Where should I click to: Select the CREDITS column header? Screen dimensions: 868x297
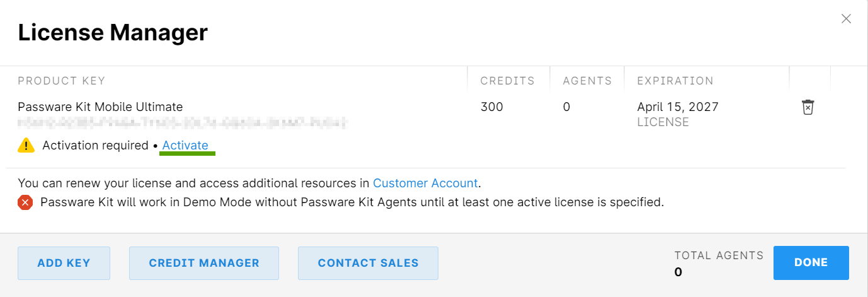(507, 81)
